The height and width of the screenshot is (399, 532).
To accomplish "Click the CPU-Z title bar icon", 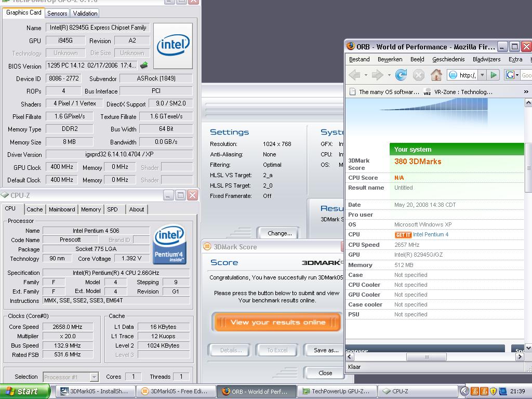I will point(5,195).
